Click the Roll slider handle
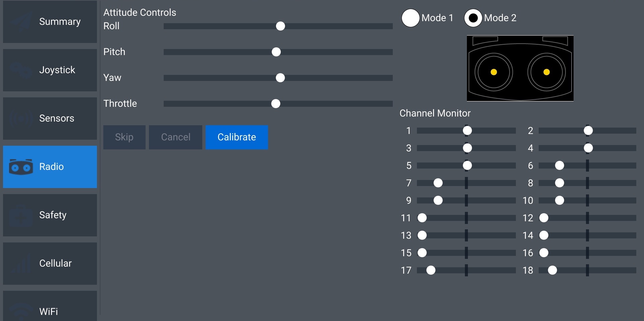Viewport: 644px width, 321px height. pos(280,26)
